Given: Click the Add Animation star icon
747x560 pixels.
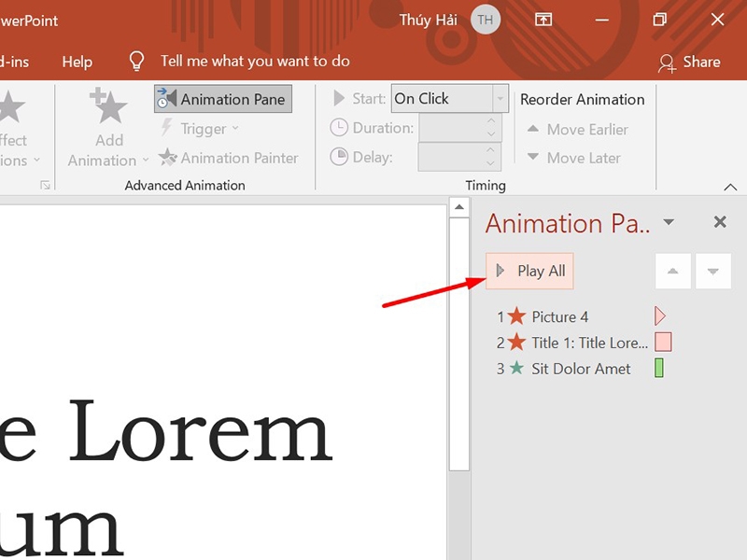Looking at the screenshot, I should (108, 107).
